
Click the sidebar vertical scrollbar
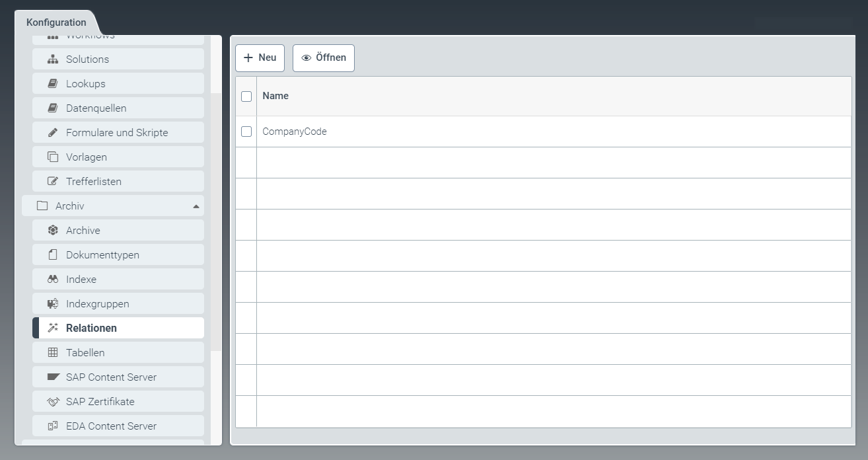pos(215,218)
